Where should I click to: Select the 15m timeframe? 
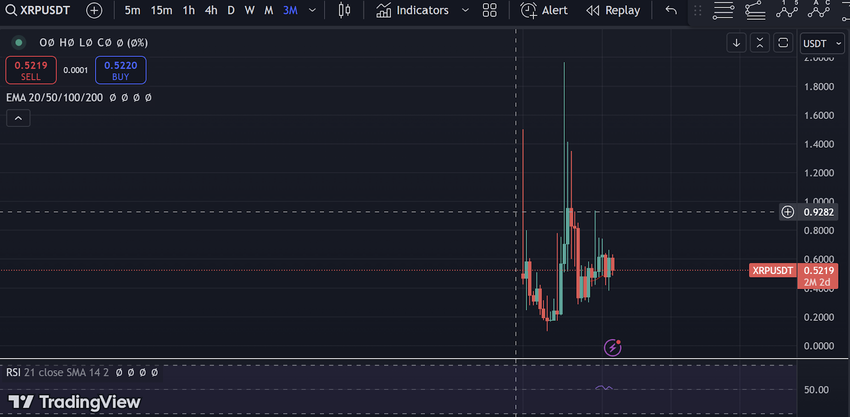[x=161, y=10]
